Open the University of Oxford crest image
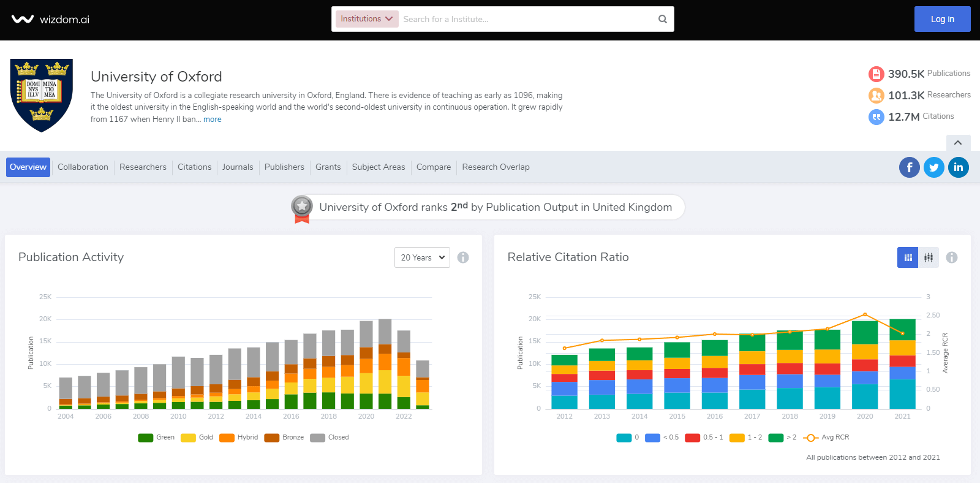Image resolution: width=980 pixels, height=483 pixels. [42, 96]
